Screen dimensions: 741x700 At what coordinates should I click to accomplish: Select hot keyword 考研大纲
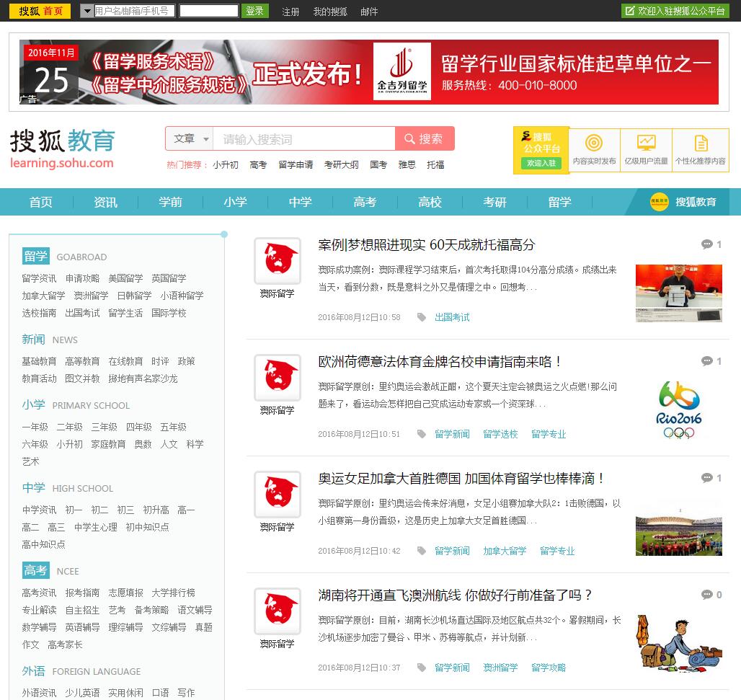(x=341, y=164)
